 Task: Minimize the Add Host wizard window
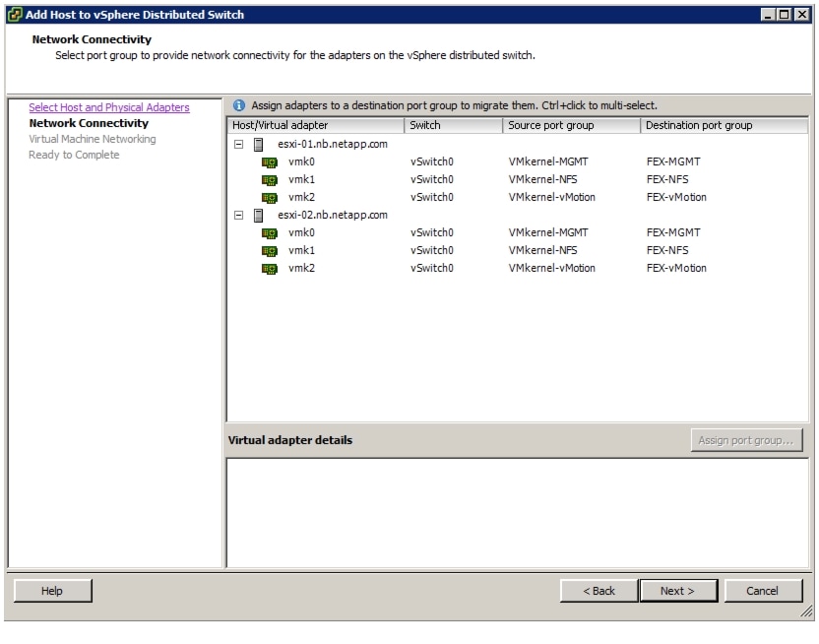coord(768,15)
